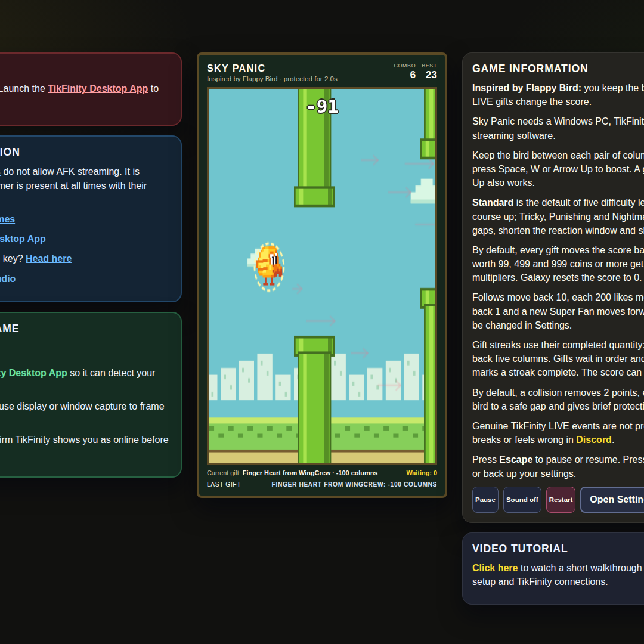This screenshot has width=644, height=644.
Task: Click the SKY PANIC title
Action: pos(236,68)
